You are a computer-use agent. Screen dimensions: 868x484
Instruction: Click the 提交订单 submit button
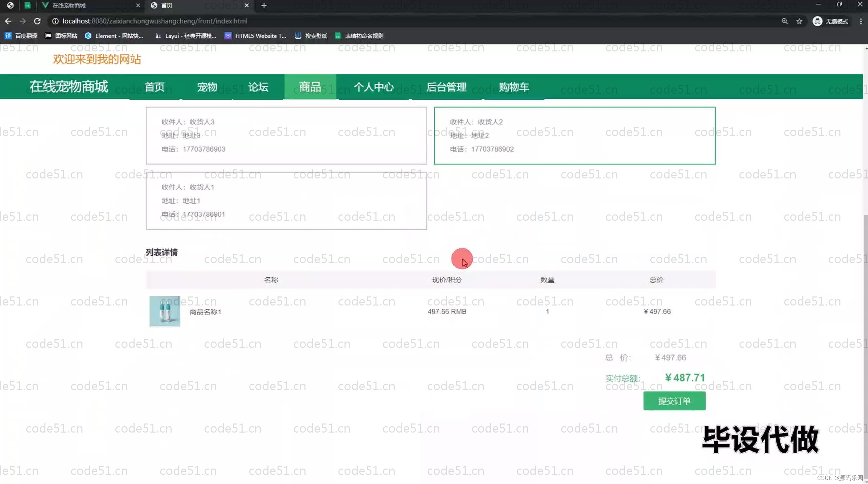click(674, 401)
